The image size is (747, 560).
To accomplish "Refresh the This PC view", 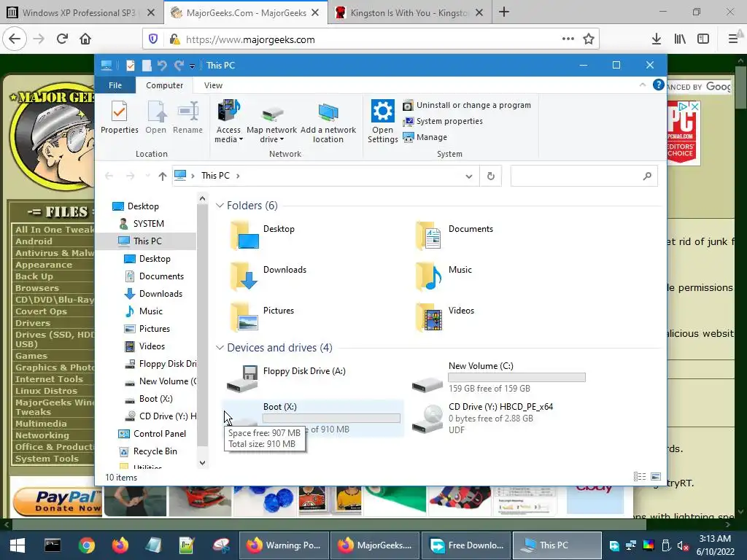I will pyautogui.click(x=490, y=176).
